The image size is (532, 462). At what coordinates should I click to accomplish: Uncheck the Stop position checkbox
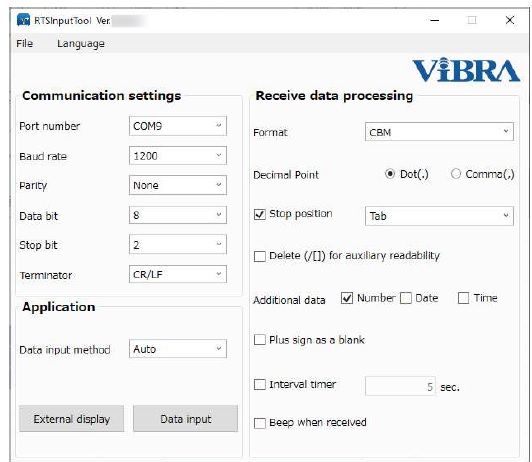pos(260,214)
